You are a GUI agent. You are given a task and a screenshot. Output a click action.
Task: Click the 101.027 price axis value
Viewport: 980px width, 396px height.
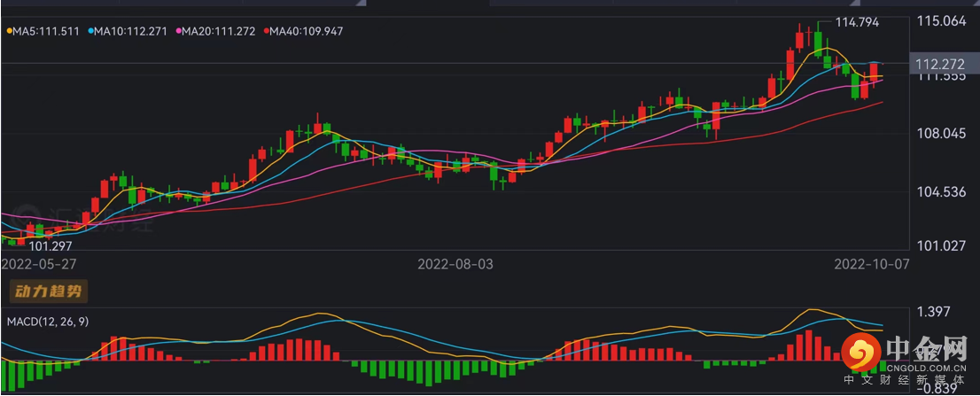941,245
